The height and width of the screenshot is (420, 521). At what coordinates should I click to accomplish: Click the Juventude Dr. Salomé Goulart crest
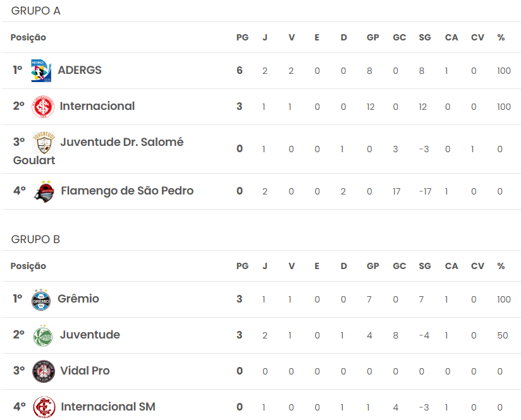[44, 143]
